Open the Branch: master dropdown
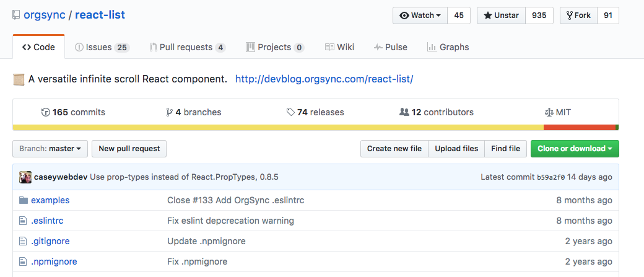This screenshot has width=644, height=277. (50, 149)
